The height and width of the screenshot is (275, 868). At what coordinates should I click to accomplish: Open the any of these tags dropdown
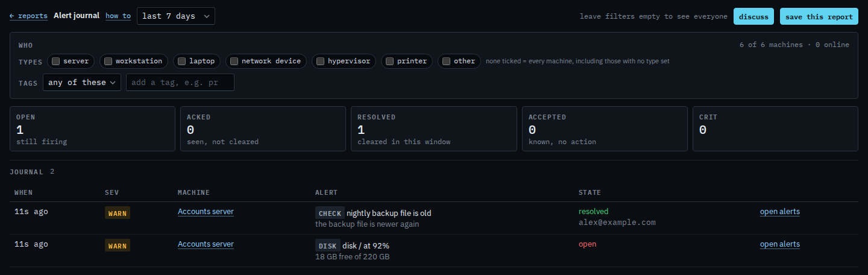[x=82, y=83]
